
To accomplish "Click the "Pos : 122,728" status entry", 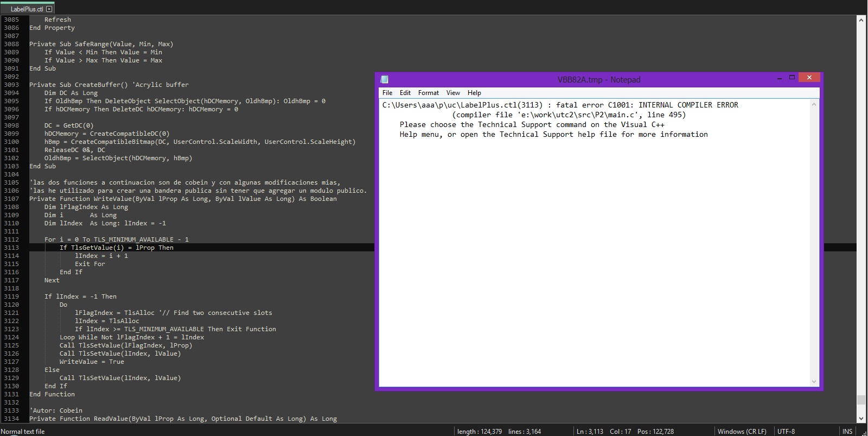I will coord(656,432).
